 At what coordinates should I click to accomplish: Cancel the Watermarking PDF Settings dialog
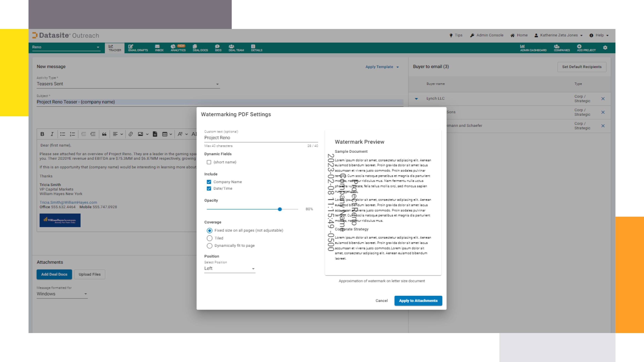[x=381, y=301]
